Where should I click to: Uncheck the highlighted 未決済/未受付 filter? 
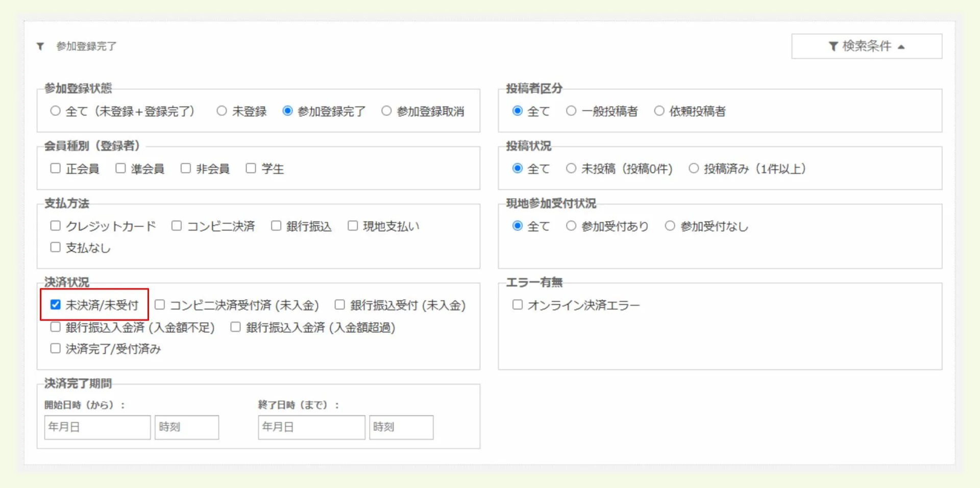tap(55, 304)
